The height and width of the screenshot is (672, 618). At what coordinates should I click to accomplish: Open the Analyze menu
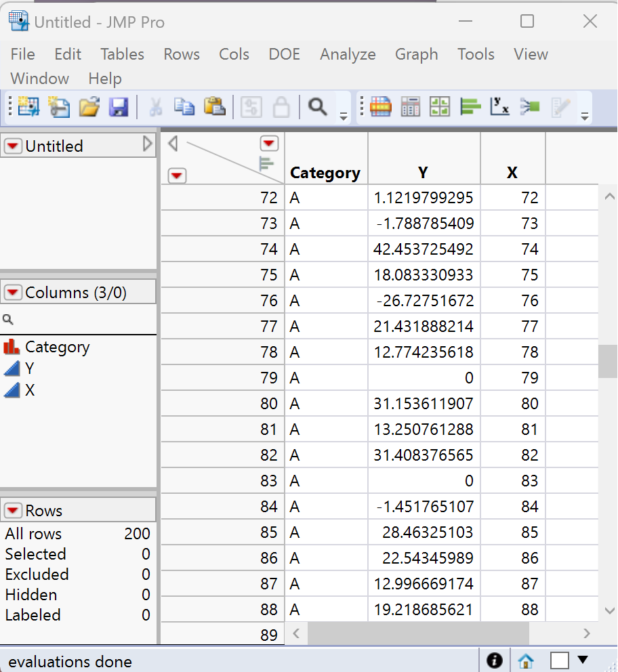click(348, 54)
